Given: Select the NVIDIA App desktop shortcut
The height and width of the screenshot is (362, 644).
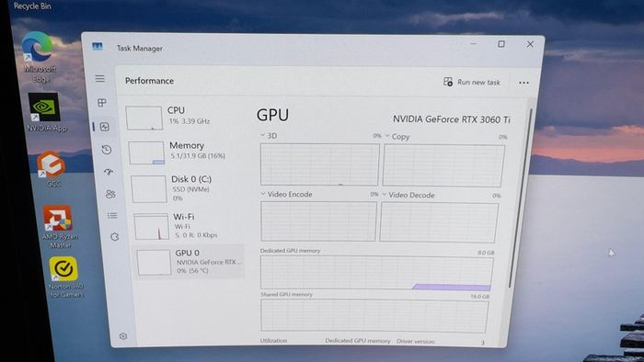Looking at the screenshot, I should coord(46,112).
